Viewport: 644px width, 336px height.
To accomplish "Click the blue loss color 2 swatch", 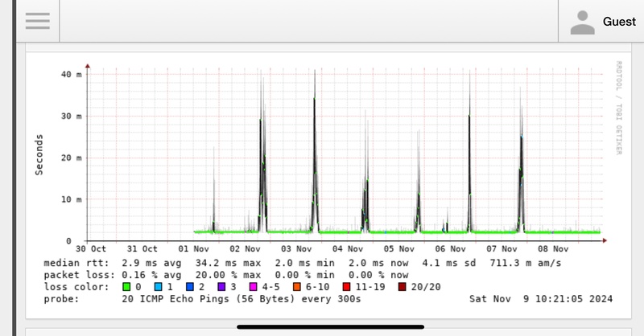I will coord(190,287).
